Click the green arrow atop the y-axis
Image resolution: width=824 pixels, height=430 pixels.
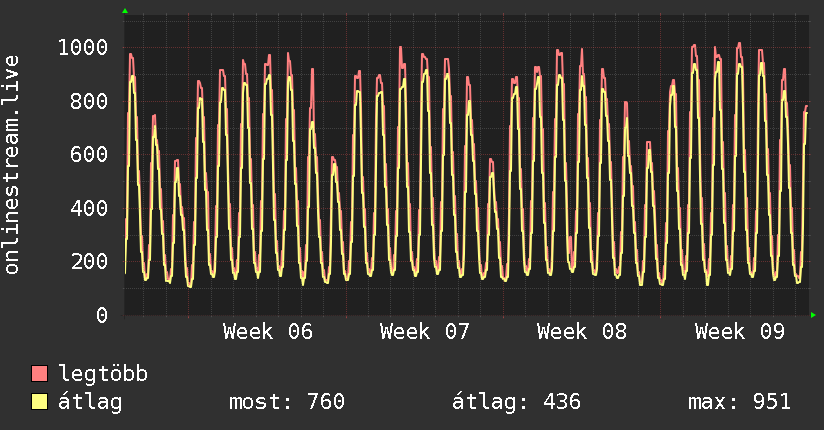pos(125,11)
